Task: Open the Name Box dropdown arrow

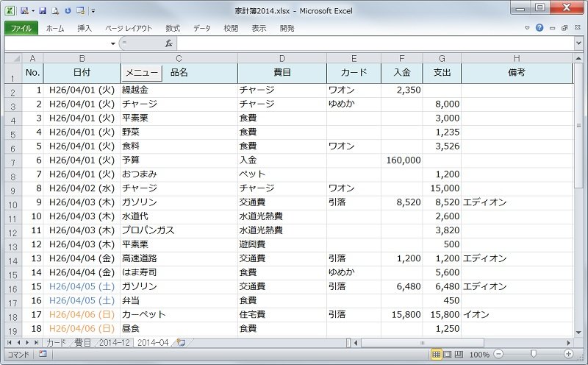Action: 113,44
